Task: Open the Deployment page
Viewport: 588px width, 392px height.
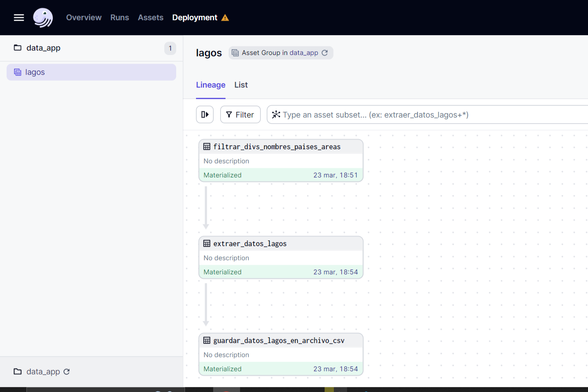Action: 195,18
